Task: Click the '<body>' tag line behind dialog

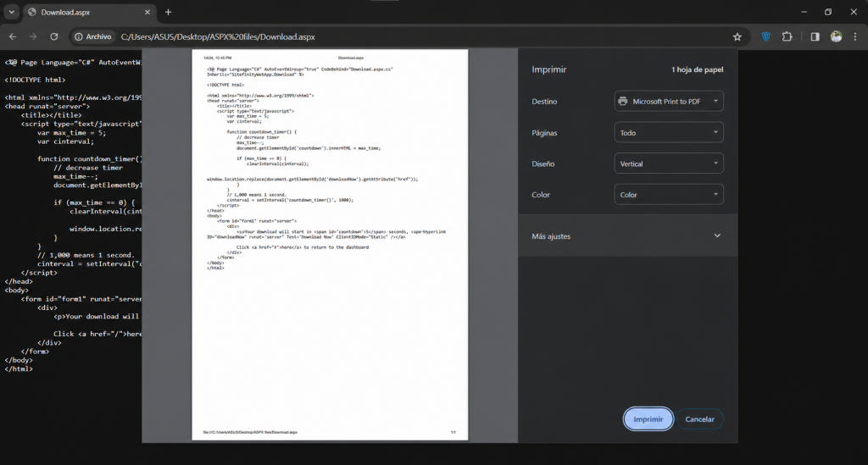Action: [17, 290]
